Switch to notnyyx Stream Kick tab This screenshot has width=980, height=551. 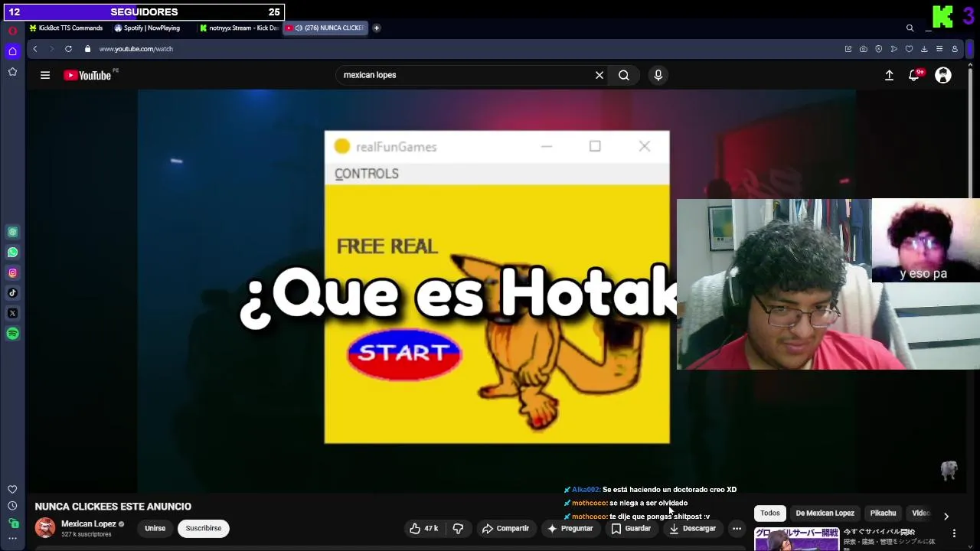pyautogui.click(x=239, y=28)
